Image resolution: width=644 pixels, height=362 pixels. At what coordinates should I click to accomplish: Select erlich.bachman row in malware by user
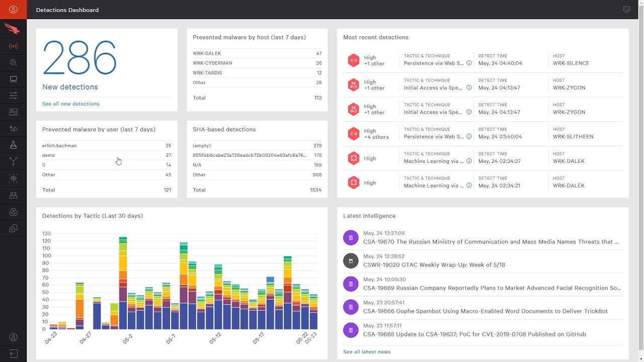pyautogui.click(x=106, y=146)
